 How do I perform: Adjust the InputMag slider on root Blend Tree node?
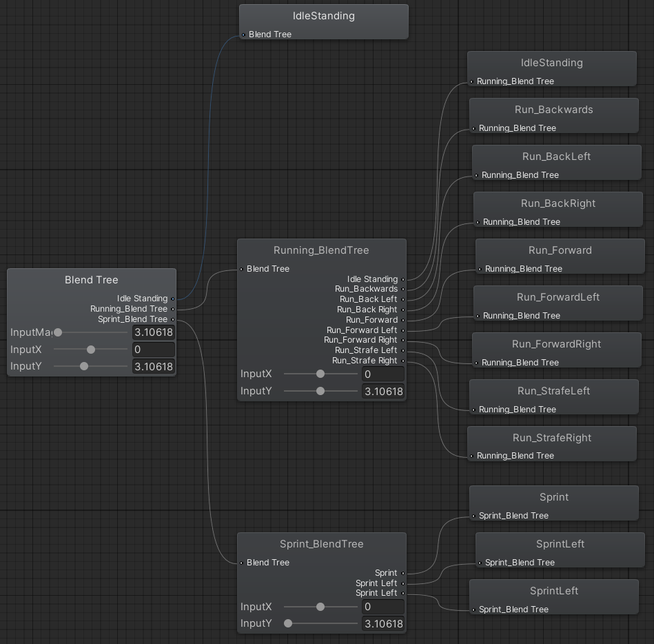[x=58, y=332]
